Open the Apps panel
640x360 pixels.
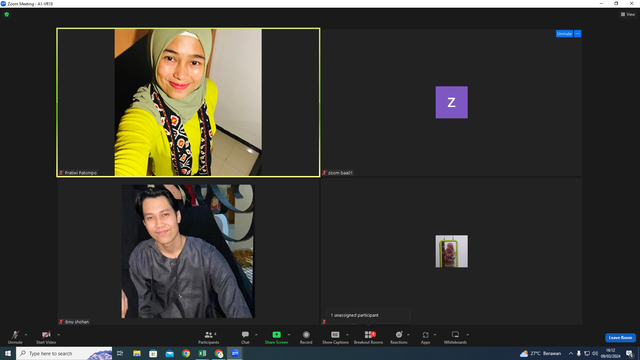coord(425,337)
